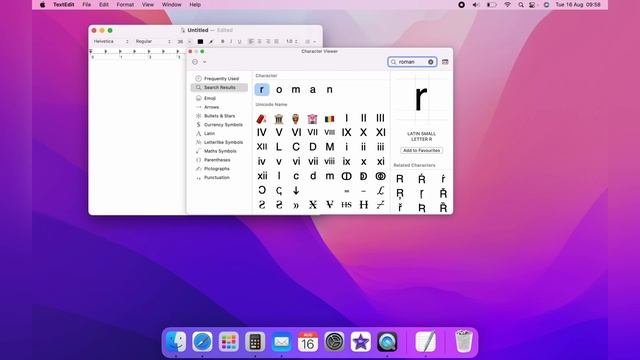
Task: Open the File menu
Action: (87, 4)
